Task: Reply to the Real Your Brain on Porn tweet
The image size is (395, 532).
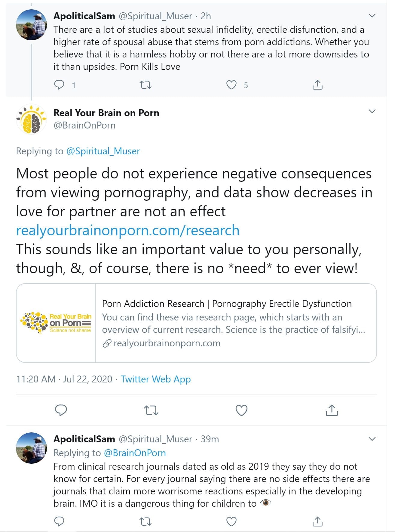Action: (61, 410)
